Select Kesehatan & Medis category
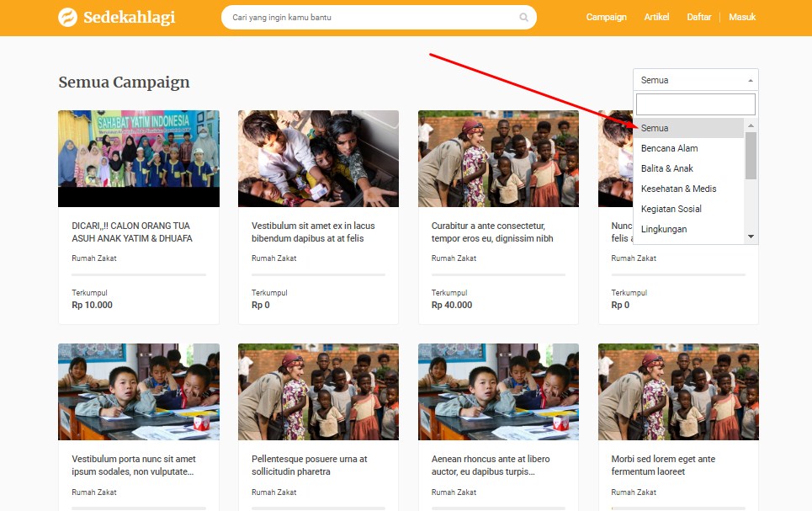Viewport: 812px width, 511px height. pos(689,189)
